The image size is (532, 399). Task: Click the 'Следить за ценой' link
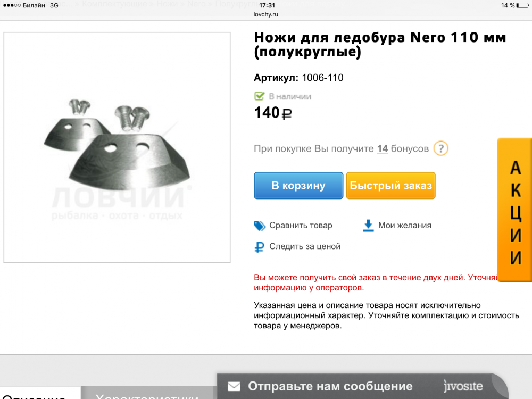click(305, 247)
